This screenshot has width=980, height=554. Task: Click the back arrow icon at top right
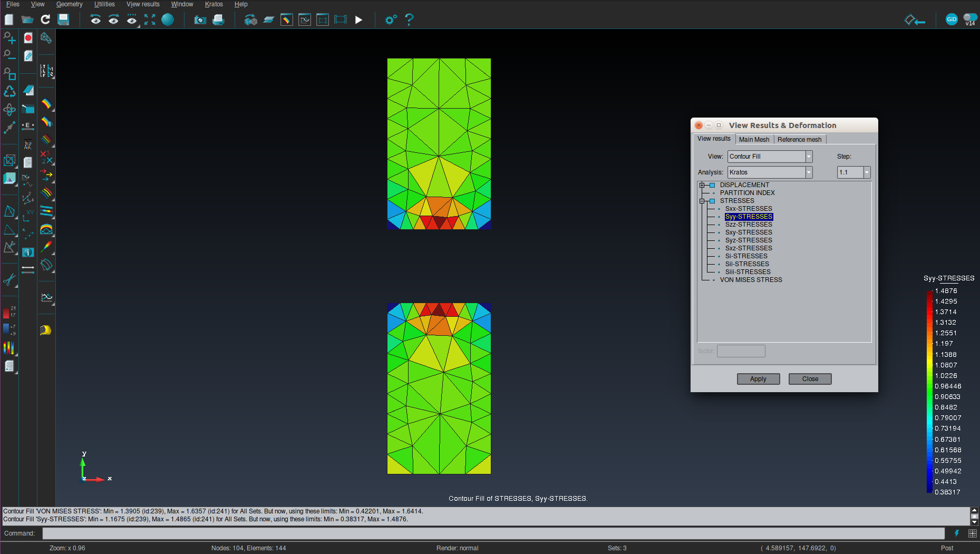click(915, 20)
